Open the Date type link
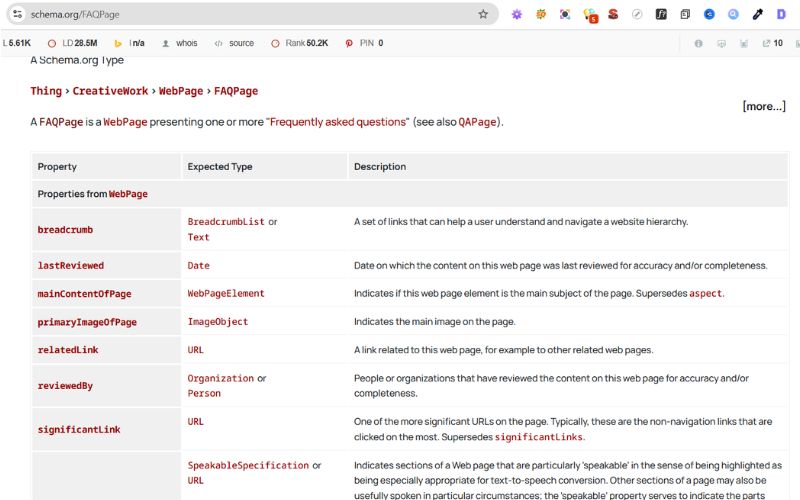 pyautogui.click(x=198, y=265)
